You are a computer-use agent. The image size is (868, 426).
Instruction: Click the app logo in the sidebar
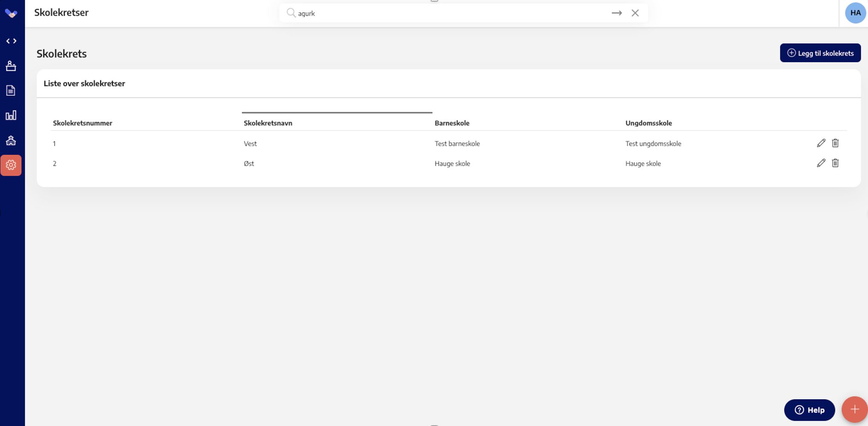11,13
